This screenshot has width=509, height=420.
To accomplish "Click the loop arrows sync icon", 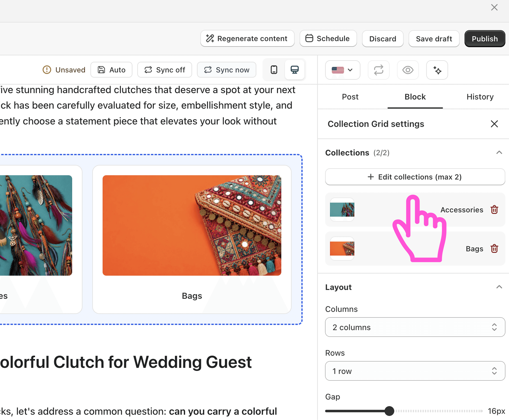I will coord(378,70).
